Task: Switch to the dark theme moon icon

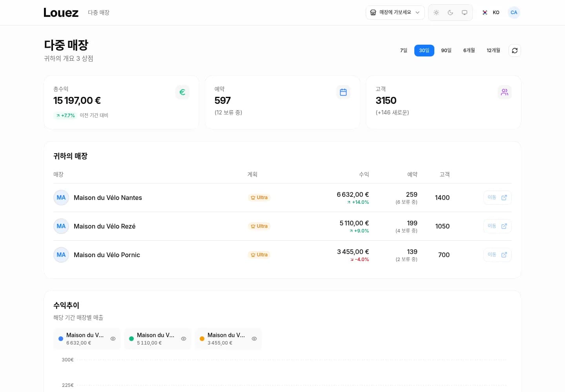Action: 450,13
